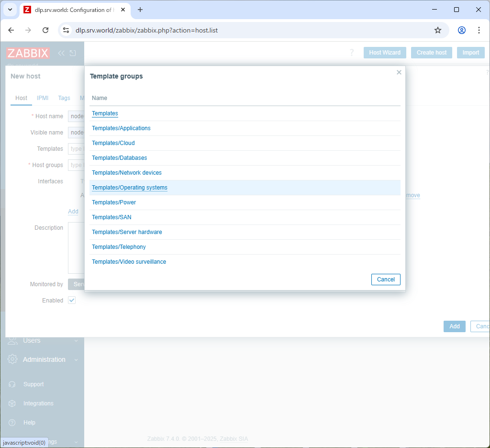
Task: Click the Help question mark icon
Action: click(11, 423)
